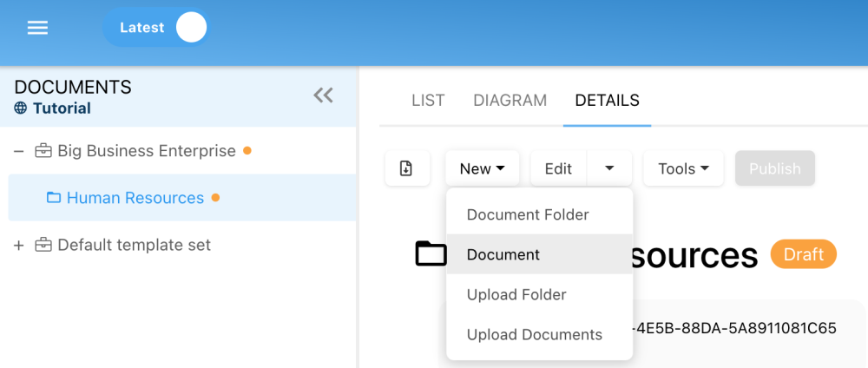Image resolution: width=868 pixels, height=368 pixels.
Task: Collapse the Big Business Enterprise node
Action: click(x=18, y=151)
